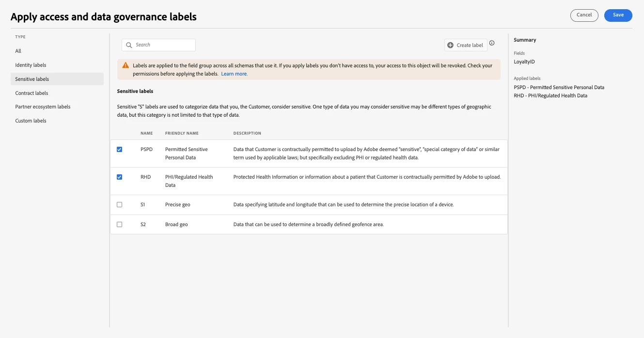Image resolution: width=644 pixels, height=338 pixels.
Task: Click the plus icon on Create label
Action: click(x=451, y=45)
